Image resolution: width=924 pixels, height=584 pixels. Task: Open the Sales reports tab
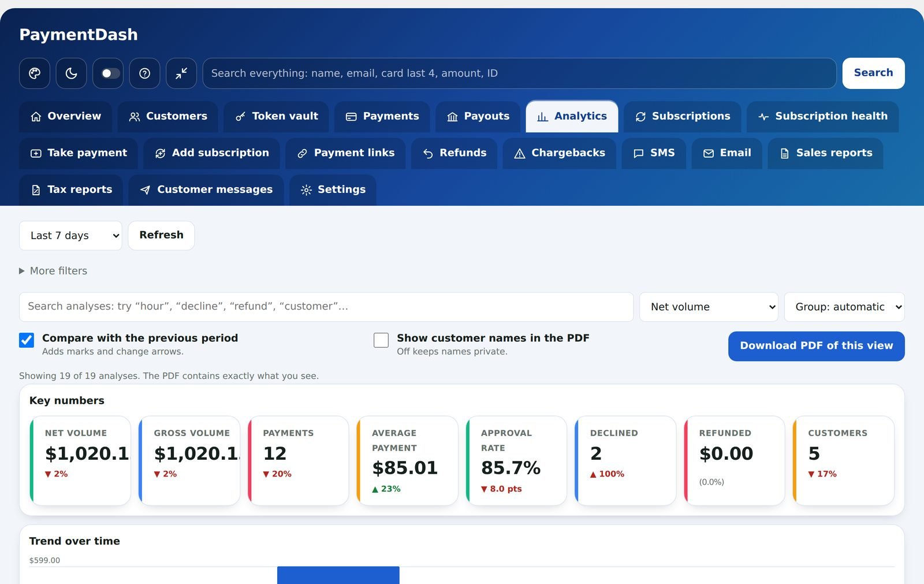pos(825,153)
